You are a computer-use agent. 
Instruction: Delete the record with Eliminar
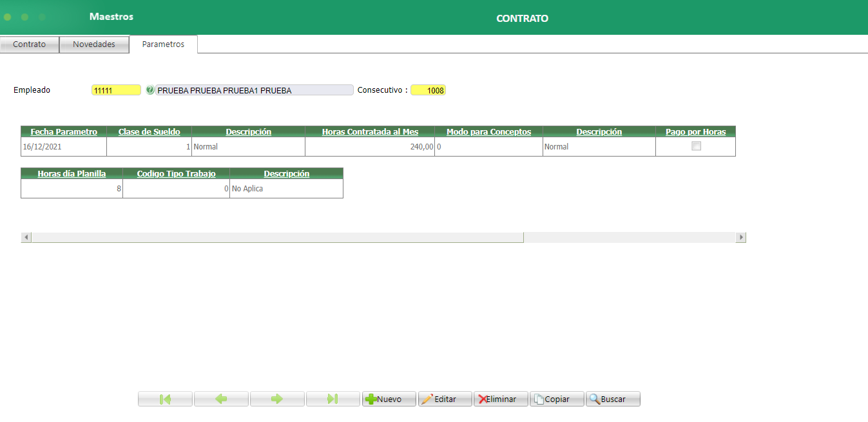coord(501,399)
